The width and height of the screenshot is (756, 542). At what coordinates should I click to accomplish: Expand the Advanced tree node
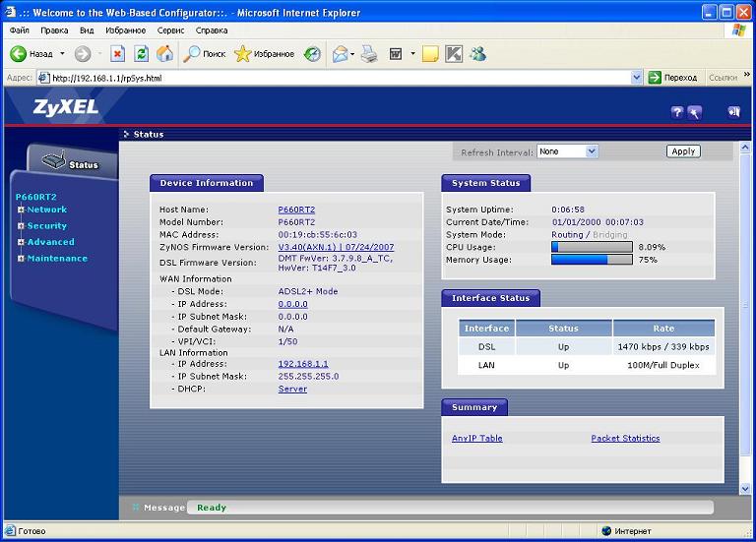pyautogui.click(x=21, y=242)
